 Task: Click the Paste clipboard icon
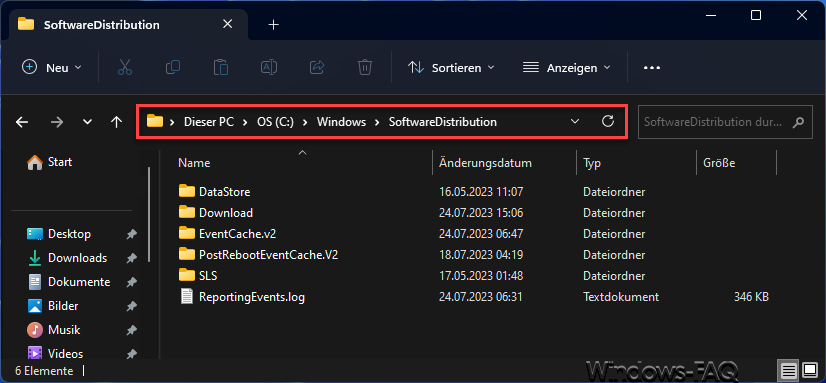[221, 67]
